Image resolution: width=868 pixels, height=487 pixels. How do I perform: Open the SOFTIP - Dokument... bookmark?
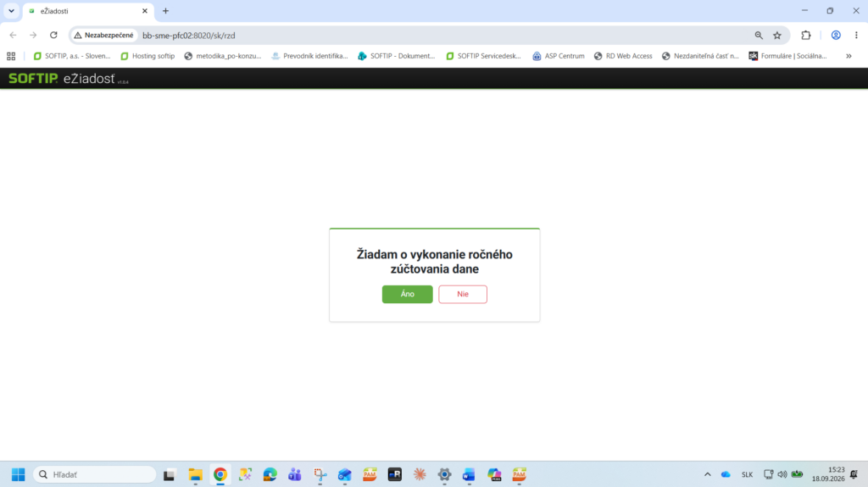coord(397,56)
